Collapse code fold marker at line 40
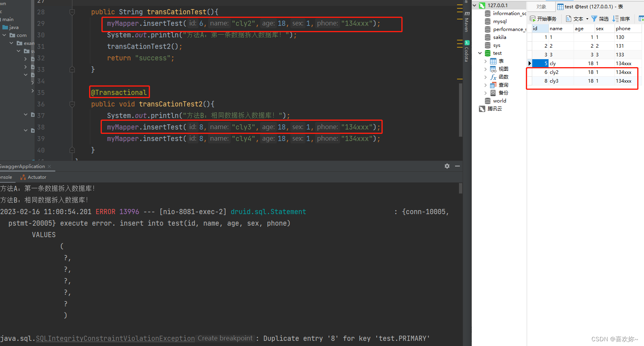The image size is (644, 346). 72,150
